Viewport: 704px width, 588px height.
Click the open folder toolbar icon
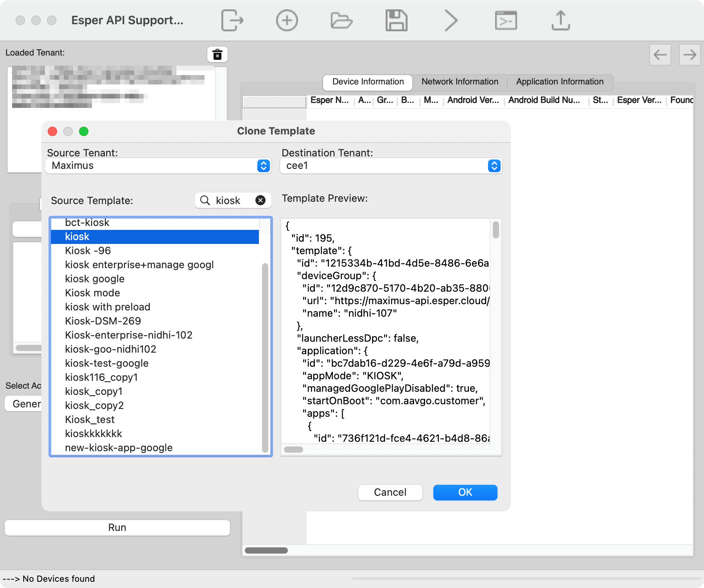(x=341, y=20)
